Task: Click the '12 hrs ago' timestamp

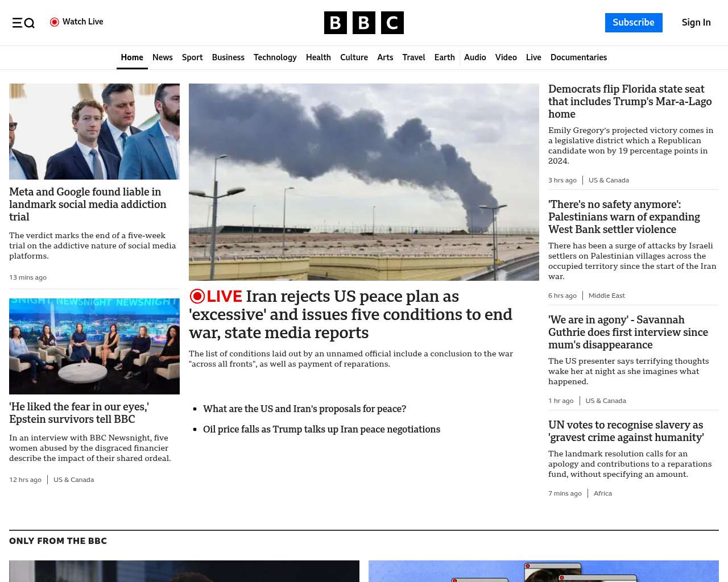Action: (x=25, y=480)
